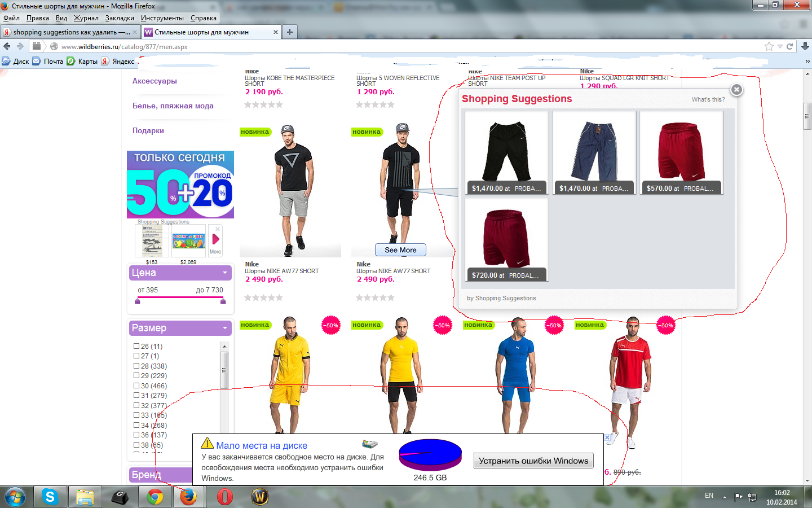
Task: Expand the bookmarks toolbar overflow chevron
Action: click(807, 61)
